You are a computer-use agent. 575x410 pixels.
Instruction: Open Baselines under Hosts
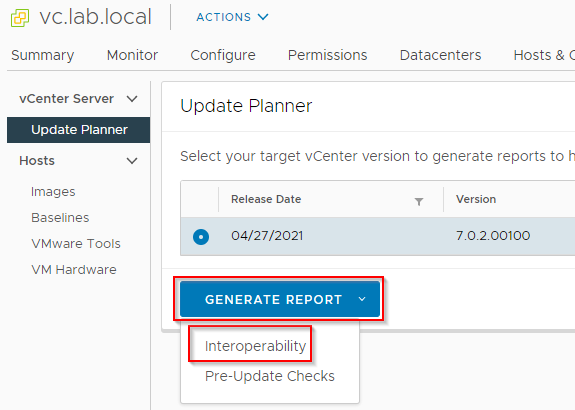coord(60,218)
